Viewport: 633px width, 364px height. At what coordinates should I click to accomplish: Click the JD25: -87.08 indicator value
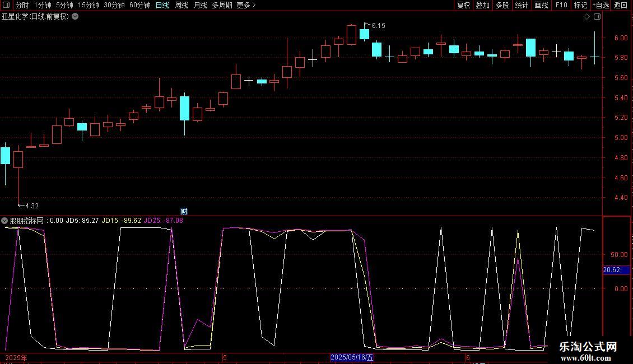(x=163, y=221)
